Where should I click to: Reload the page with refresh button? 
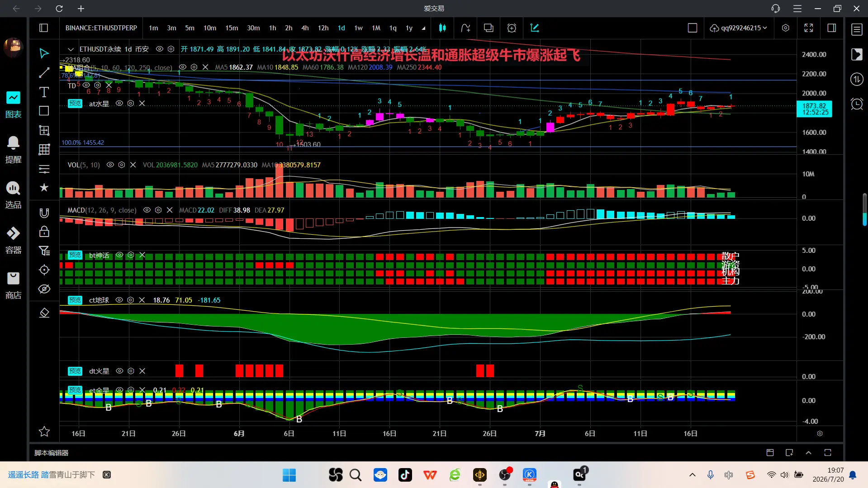59,9
